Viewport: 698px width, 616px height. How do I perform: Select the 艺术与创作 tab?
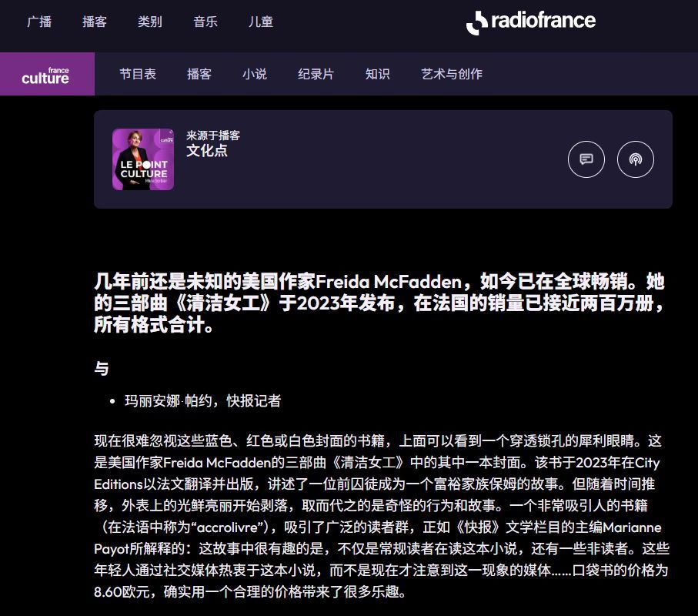tap(452, 74)
